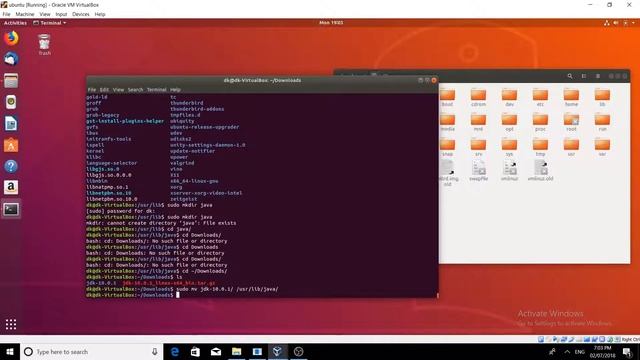The width and height of the screenshot is (640, 360).
Task: Select the usr folder in Files
Action: (571, 147)
